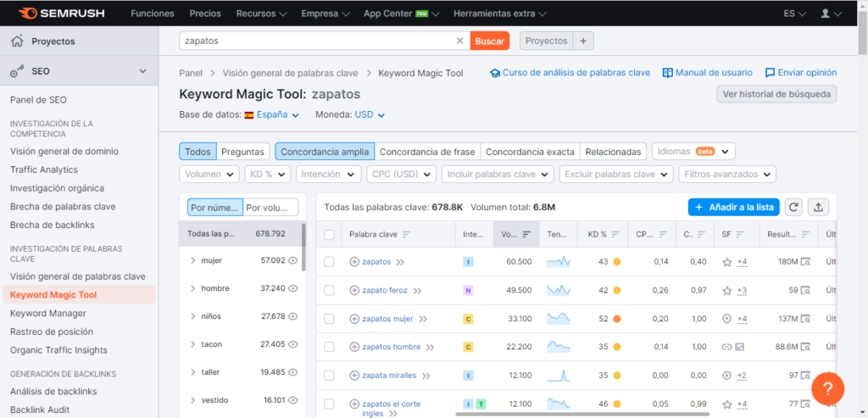Open Filtros avanzados dropdown
The width and height of the screenshot is (868, 418).
point(727,174)
